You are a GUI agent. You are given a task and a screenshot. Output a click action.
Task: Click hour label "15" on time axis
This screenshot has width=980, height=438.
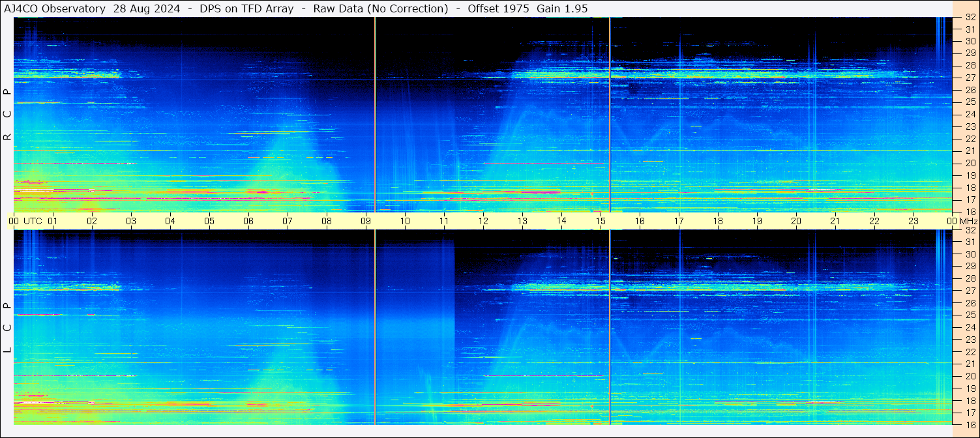(601, 221)
